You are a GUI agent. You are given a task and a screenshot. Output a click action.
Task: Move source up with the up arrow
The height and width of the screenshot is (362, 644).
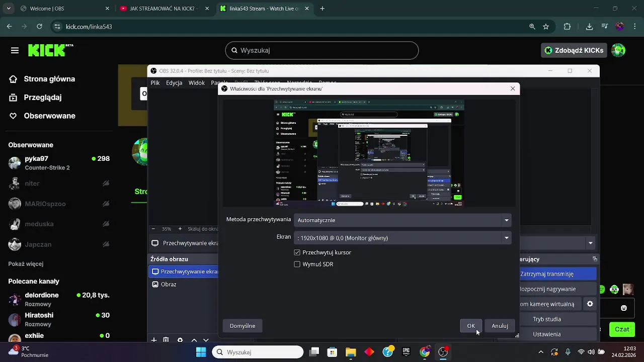194,340
